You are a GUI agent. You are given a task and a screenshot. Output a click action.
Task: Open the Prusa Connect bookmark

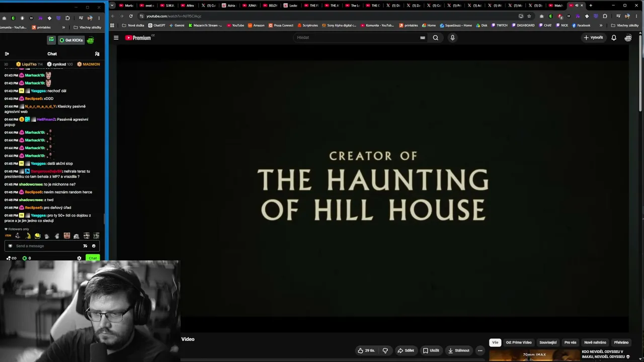(x=281, y=25)
